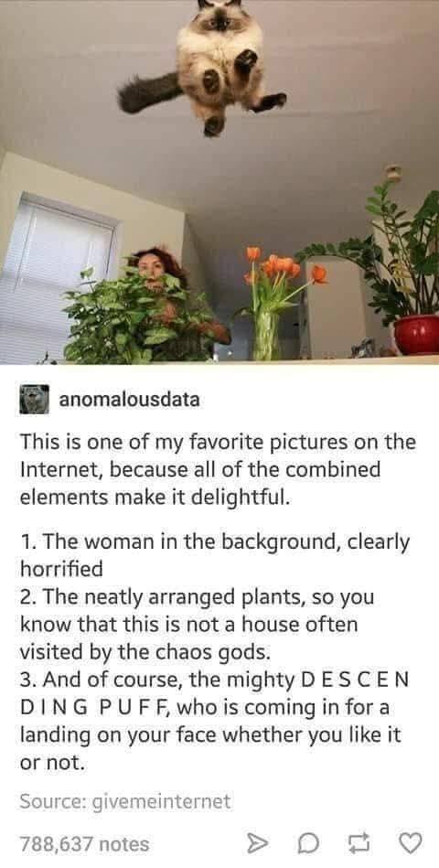
Task: Tap list item about the horrified woman
Action: (215, 555)
